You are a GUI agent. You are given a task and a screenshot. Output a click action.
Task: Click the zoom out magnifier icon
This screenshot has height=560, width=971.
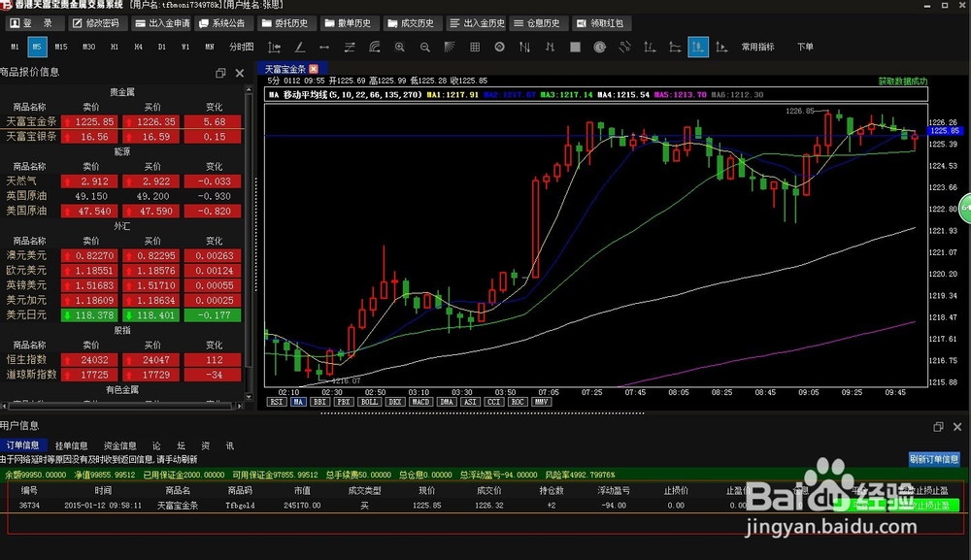point(425,47)
